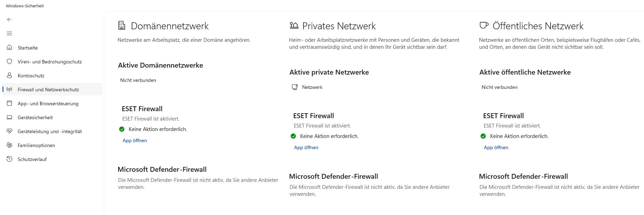Click the Gerätesicherheit laptop icon

[x=9, y=117]
